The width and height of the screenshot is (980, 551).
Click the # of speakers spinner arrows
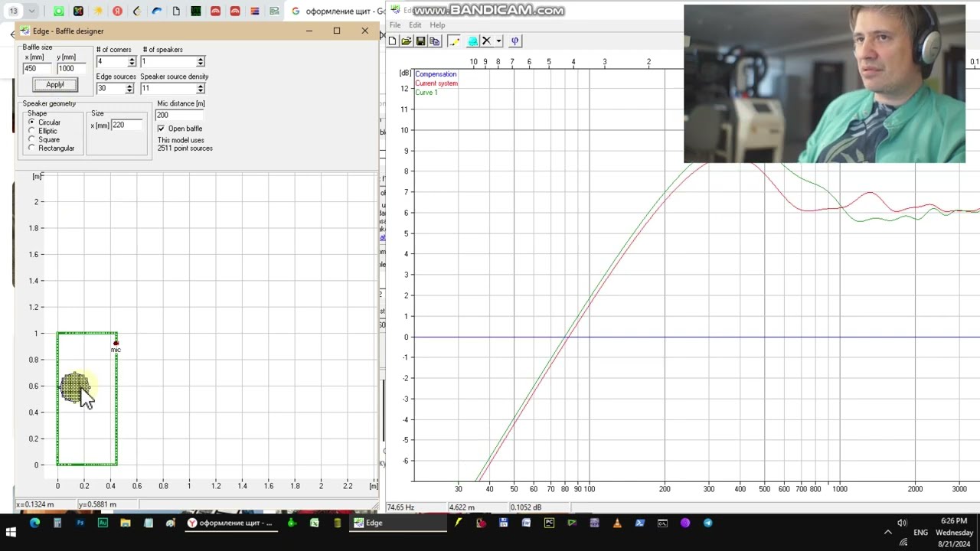coord(201,61)
